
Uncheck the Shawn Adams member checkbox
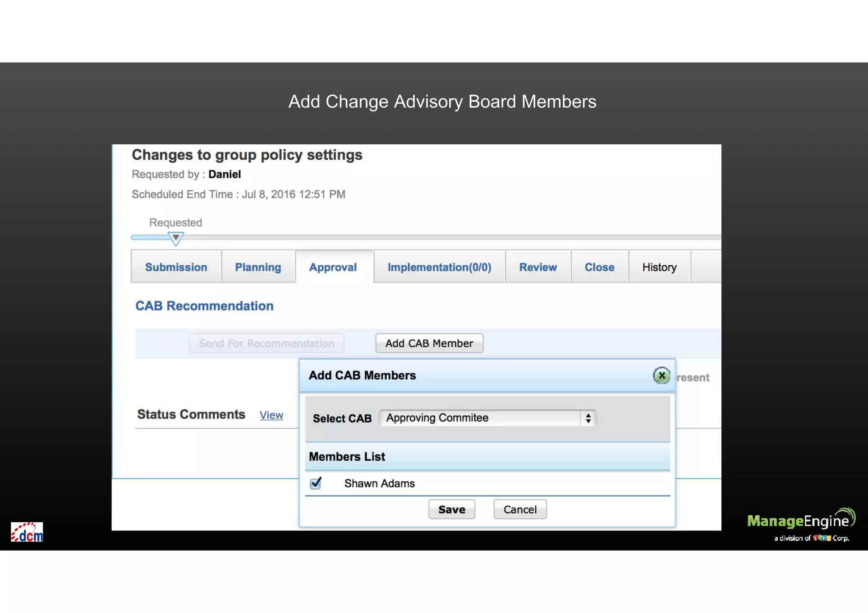pos(316,483)
